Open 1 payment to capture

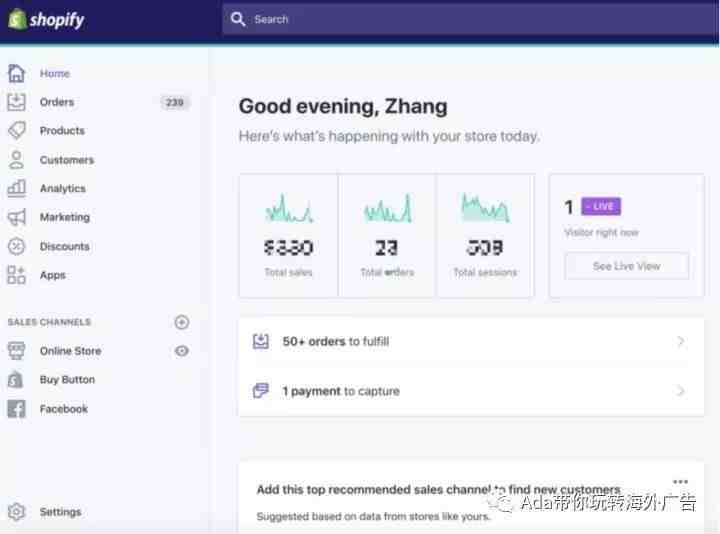click(x=471, y=391)
